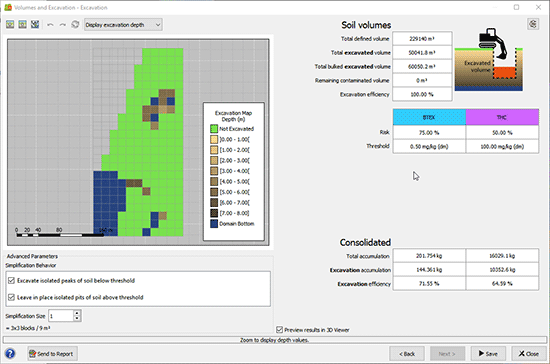Open the Display excavation depth dropdown
The width and height of the screenshot is (550, 364).
tap(123, 25)
